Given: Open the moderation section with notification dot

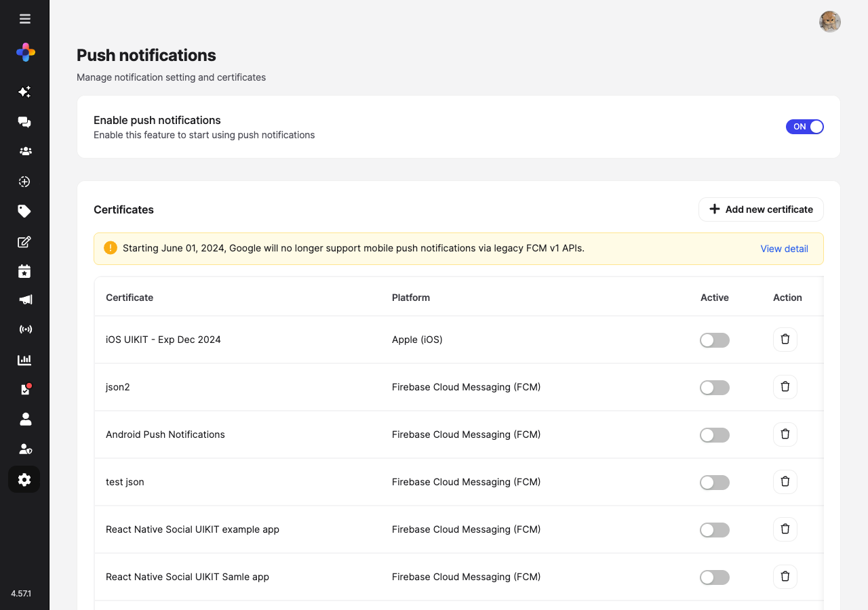Looking at the screenshot, I should 24,389.
